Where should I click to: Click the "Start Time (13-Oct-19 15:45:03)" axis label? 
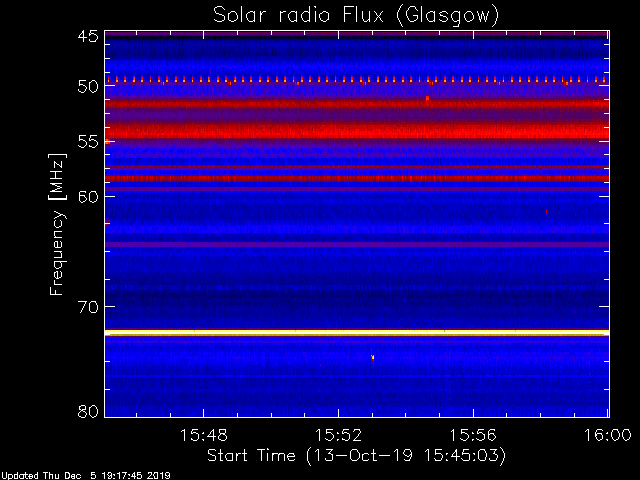(356, 455)
